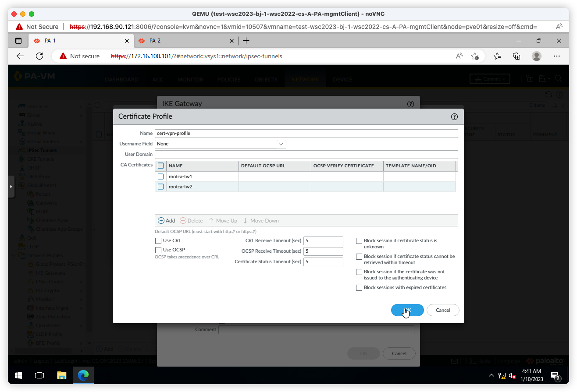Click the IKE Gateway help icon
Viewport: 577px width, 392px height.
pos(410,104)
